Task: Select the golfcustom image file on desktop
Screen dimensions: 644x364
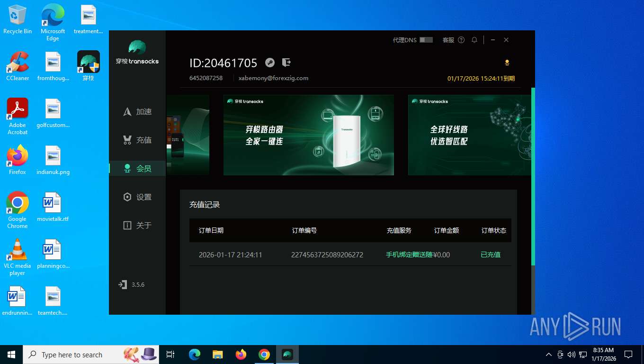Action: 53,113
